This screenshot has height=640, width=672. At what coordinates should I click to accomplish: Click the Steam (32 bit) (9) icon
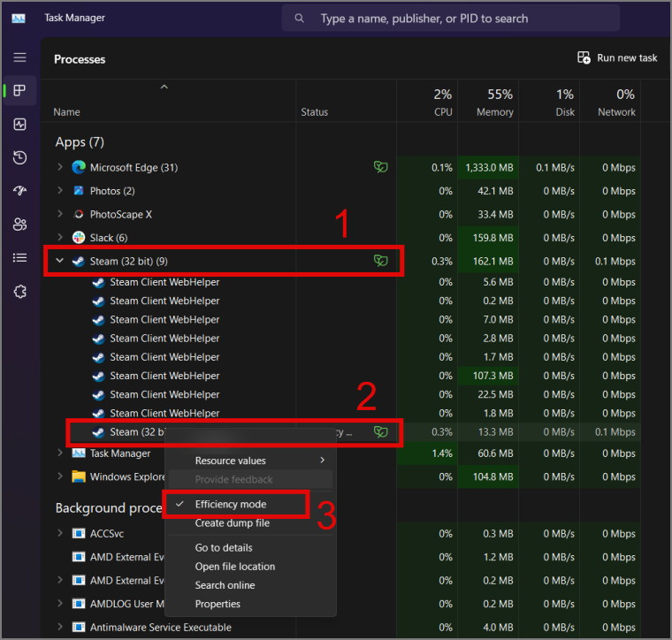(x=79, y=261)
